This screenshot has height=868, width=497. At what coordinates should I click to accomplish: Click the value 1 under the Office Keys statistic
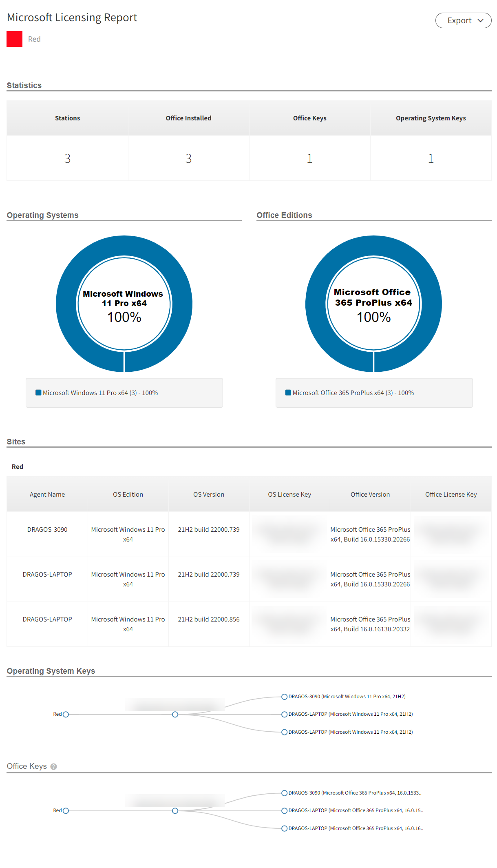coord(310,158)
